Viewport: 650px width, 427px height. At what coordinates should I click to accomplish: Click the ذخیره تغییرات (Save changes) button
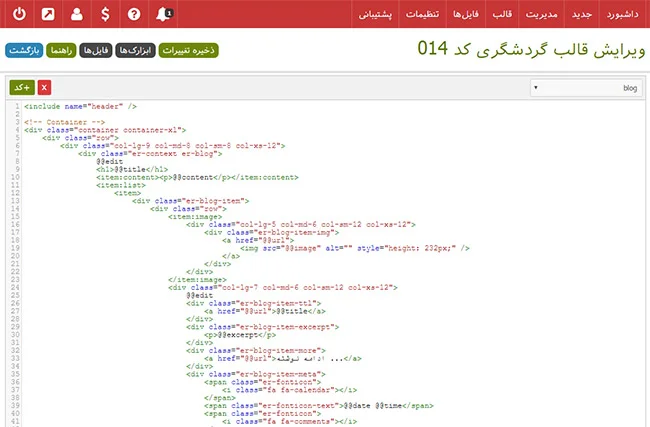pyautogui.click(x=188, y=50)
